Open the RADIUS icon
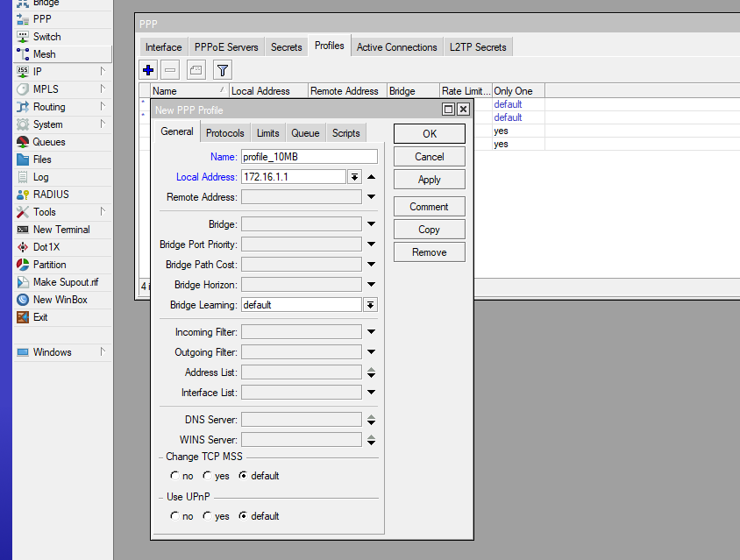740x560 pixels. [23, 195]
